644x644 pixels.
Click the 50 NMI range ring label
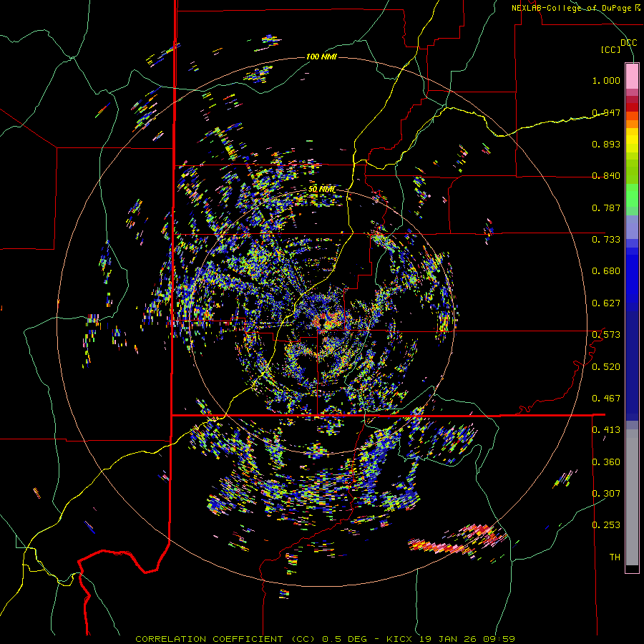[321, 190]
